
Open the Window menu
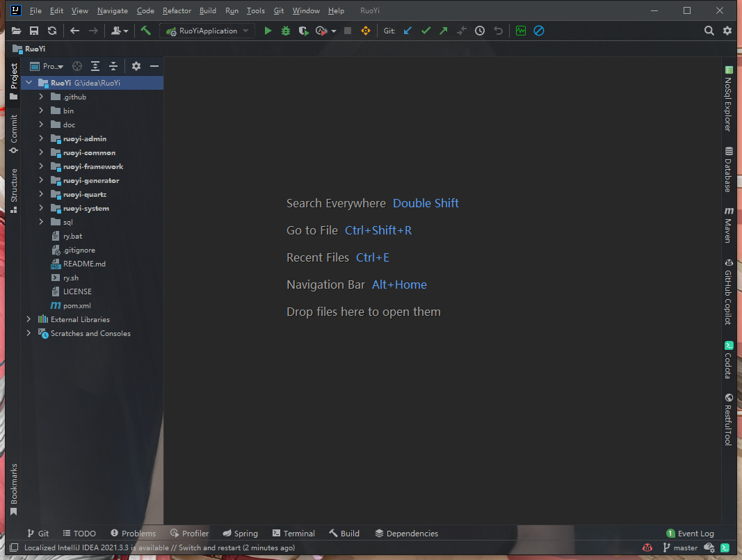(306, 10)
